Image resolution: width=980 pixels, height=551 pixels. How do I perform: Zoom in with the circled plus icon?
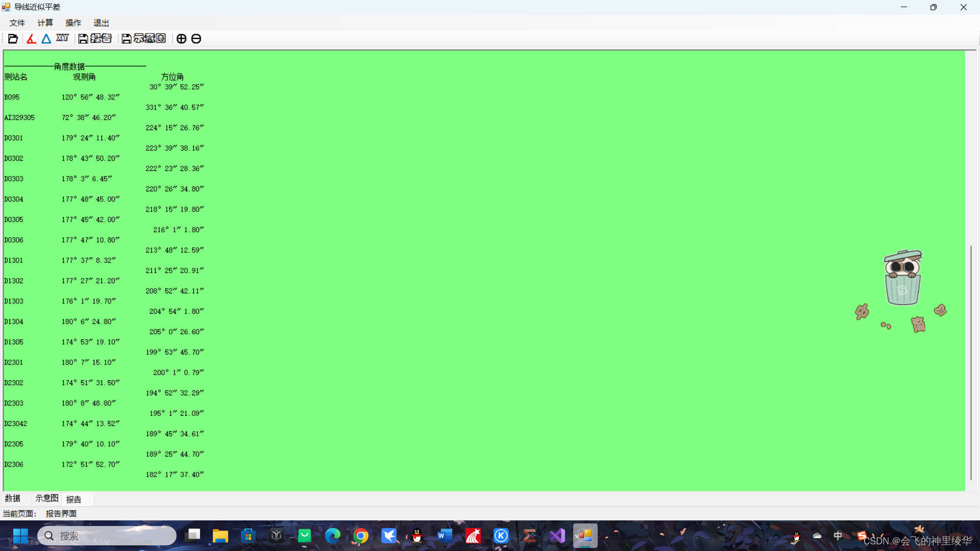(181, 39)
